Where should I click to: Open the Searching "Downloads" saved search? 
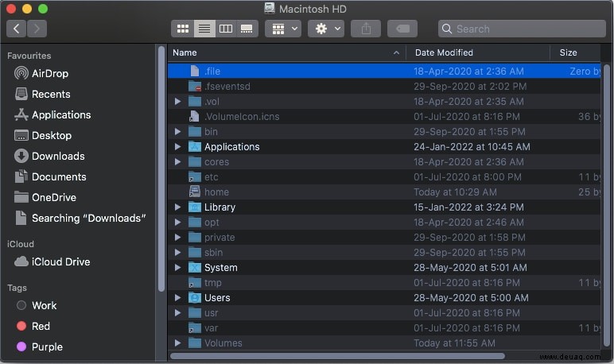click(88, 218)
